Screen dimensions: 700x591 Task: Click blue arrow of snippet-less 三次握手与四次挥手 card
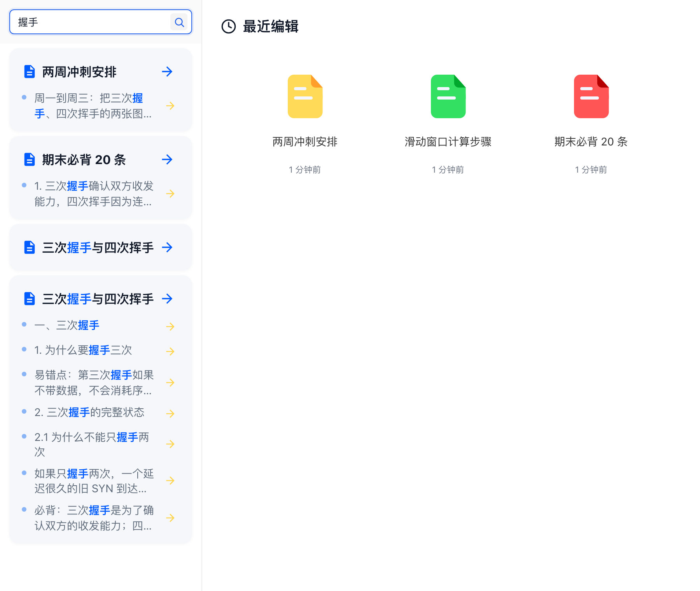tap(167, 247)
